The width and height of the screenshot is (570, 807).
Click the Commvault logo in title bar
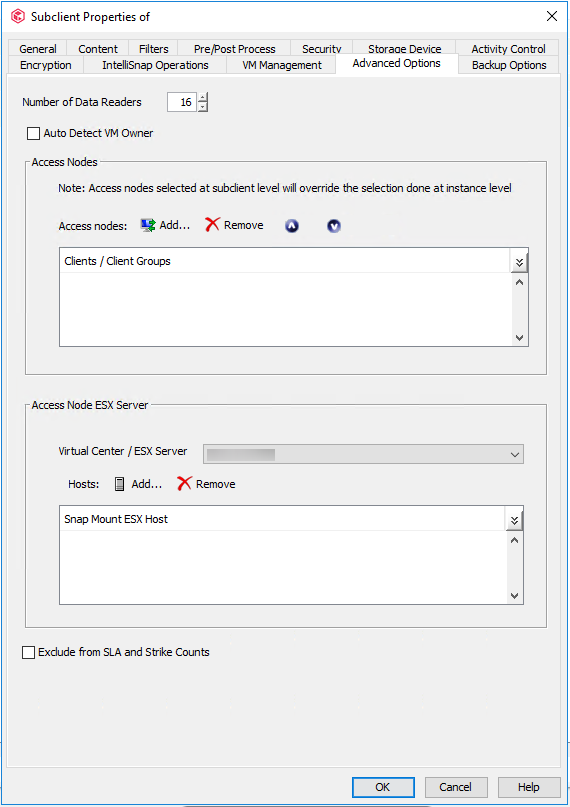(x=18, y=16)
